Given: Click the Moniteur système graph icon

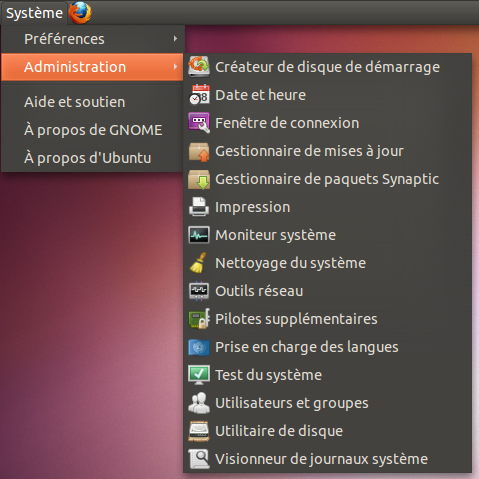Looking at the screenshot, I should coord(199,235).
